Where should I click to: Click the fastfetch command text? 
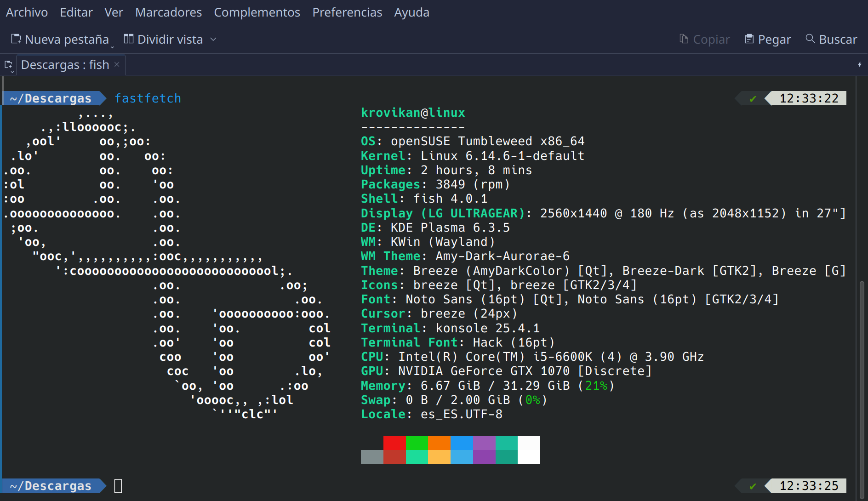148,98
